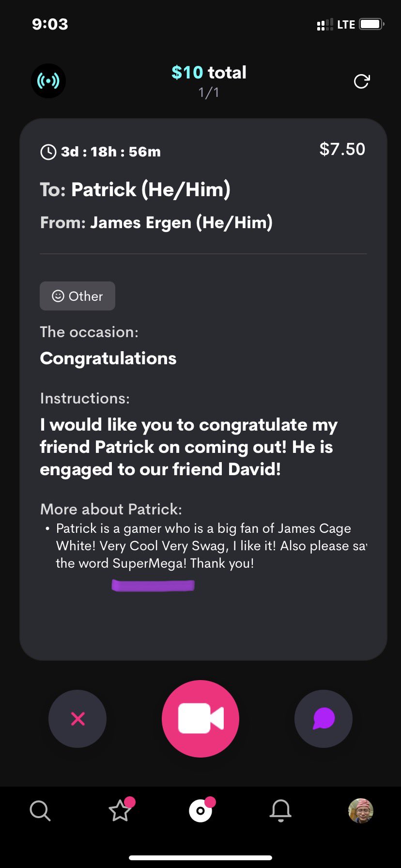Open the profile avatar tab
The width and height of the screenshot is (401, 868).
(x=361, y=810)
